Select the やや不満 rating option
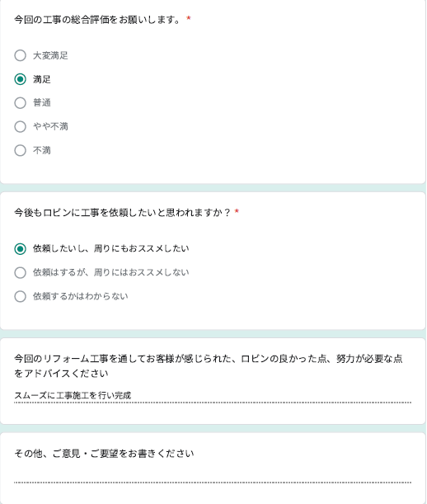The width and height of the screenshot is (427, 504). (x=21, y=127)
